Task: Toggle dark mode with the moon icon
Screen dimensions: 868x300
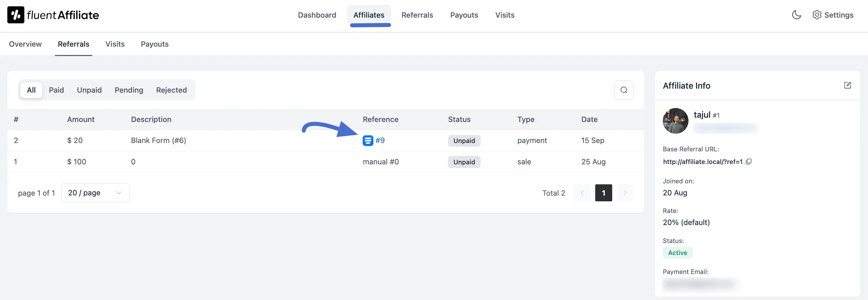Action: pyautogui.click(x=796, y=15)
